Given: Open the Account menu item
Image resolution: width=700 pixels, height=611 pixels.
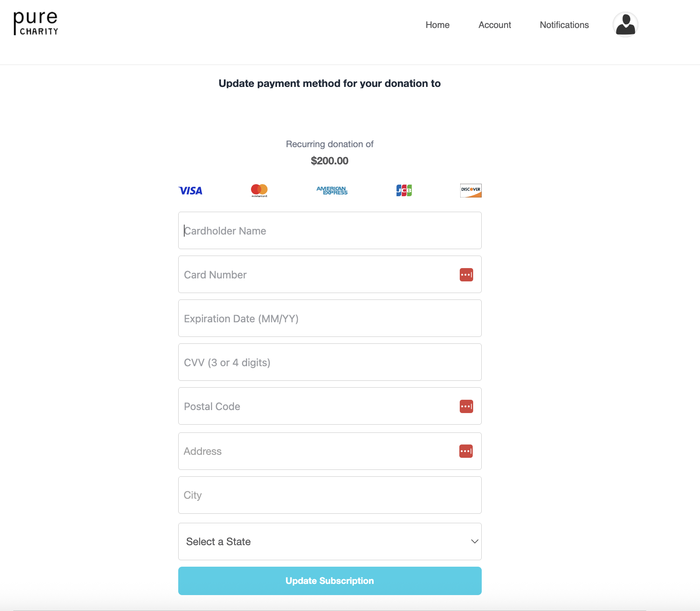Looking at the screenshot, I should click(x=495, y=25).
